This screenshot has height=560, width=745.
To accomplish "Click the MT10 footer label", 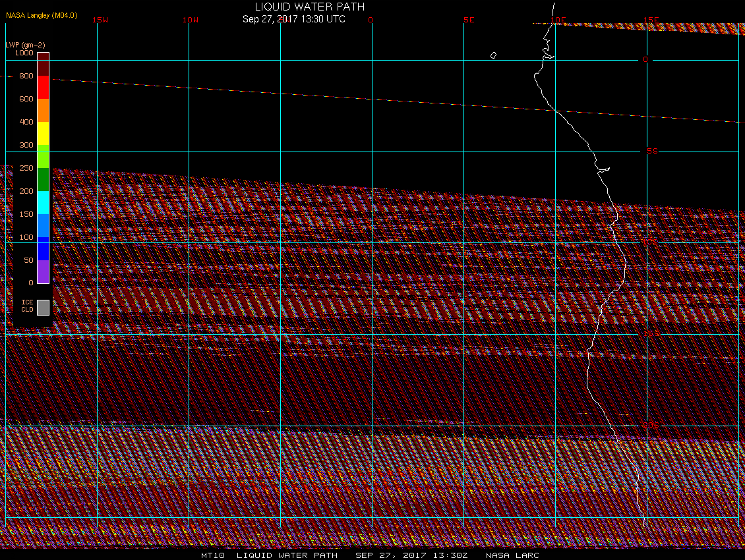I will pos(213,555).
